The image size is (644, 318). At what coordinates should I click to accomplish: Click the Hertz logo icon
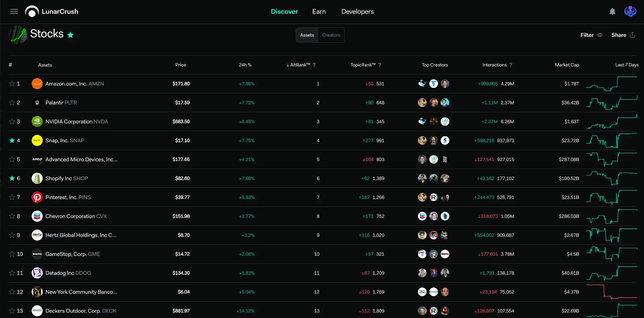pos(37,235)
